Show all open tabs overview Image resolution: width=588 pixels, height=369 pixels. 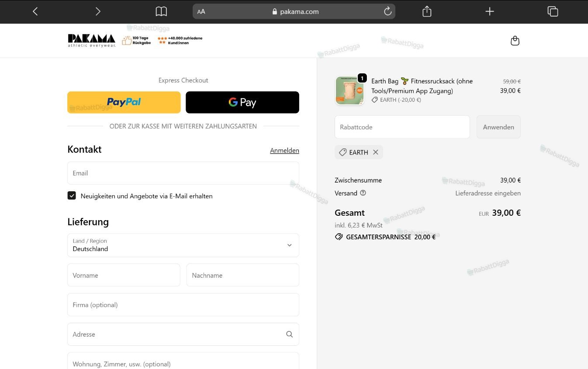[x=553, y=11]
